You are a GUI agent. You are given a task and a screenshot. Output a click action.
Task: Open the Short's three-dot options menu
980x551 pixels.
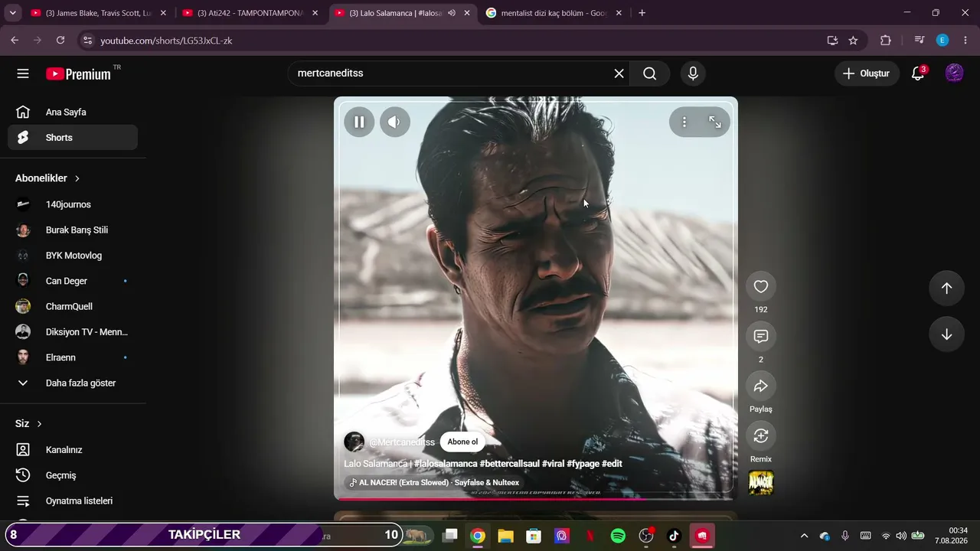[x=684, y=122]
